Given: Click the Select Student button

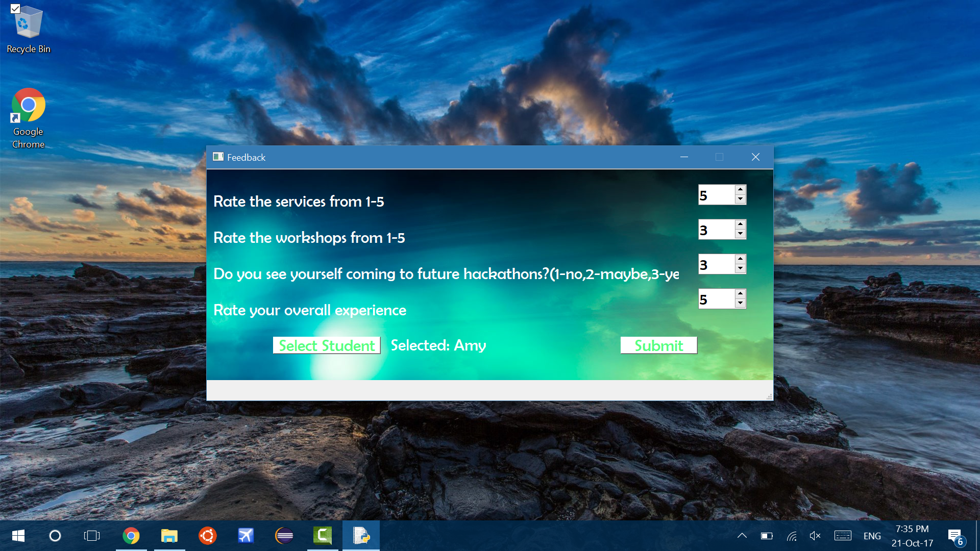Looking at the screenshot, I should pos(327,345).
